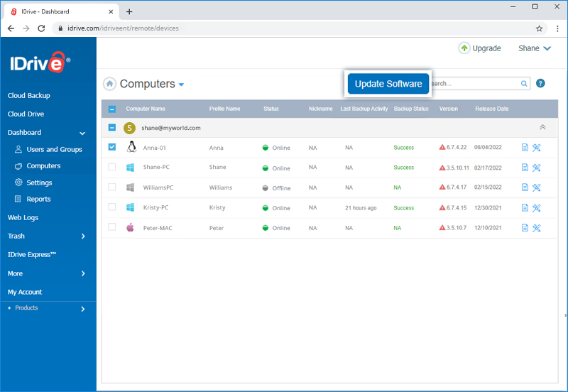568x392 pixels.
Task: Open the help question mark icon
Action: 540,83
